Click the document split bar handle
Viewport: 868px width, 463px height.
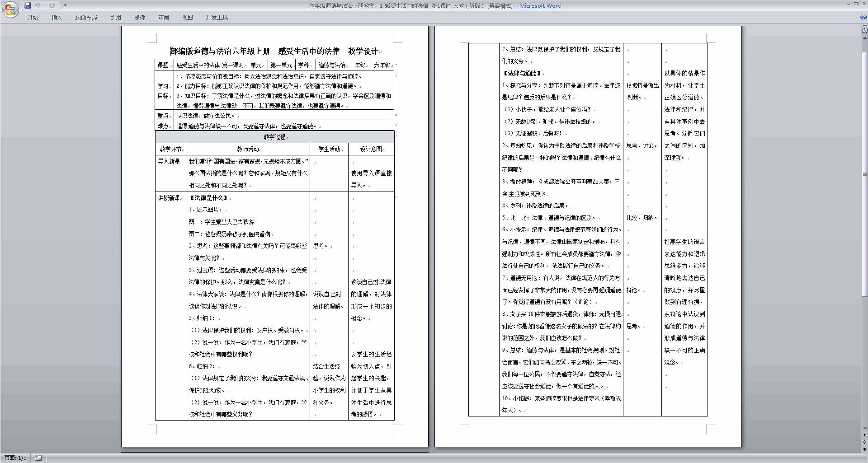coord(865,26)
